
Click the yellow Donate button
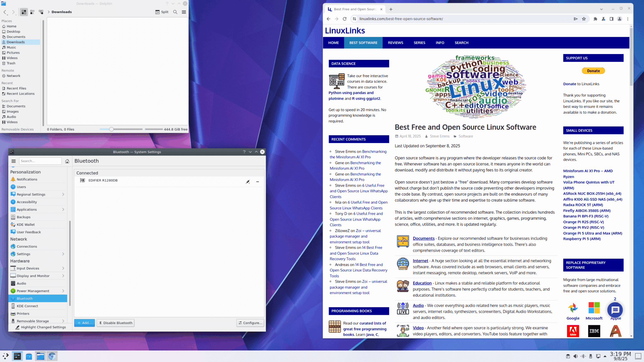click(x=593, y=71)
